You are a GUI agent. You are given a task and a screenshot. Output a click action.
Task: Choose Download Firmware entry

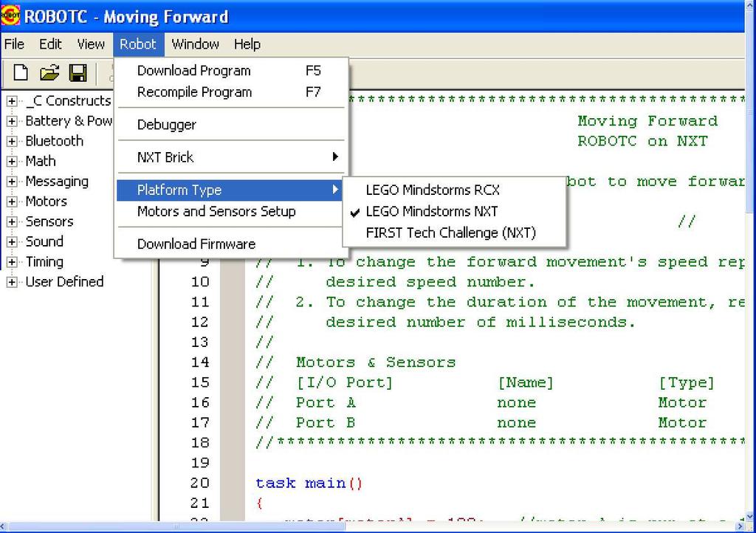231,244
